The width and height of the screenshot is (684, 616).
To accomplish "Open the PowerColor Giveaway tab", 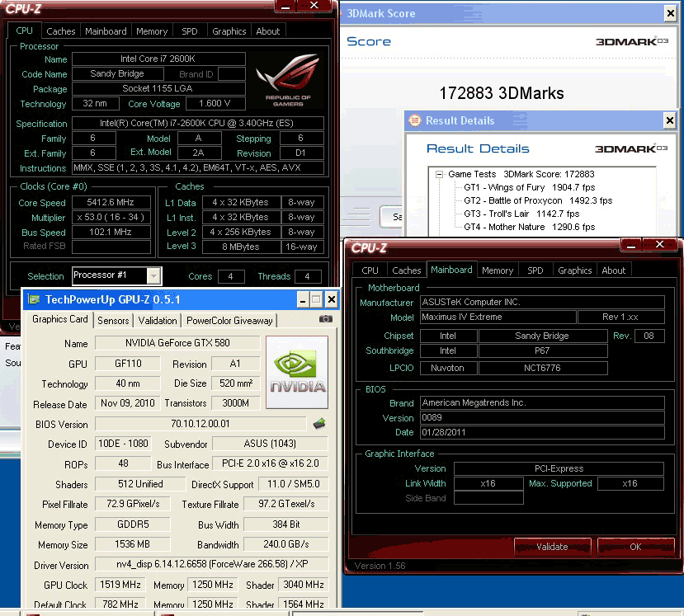I will click(x=229, y=320).
